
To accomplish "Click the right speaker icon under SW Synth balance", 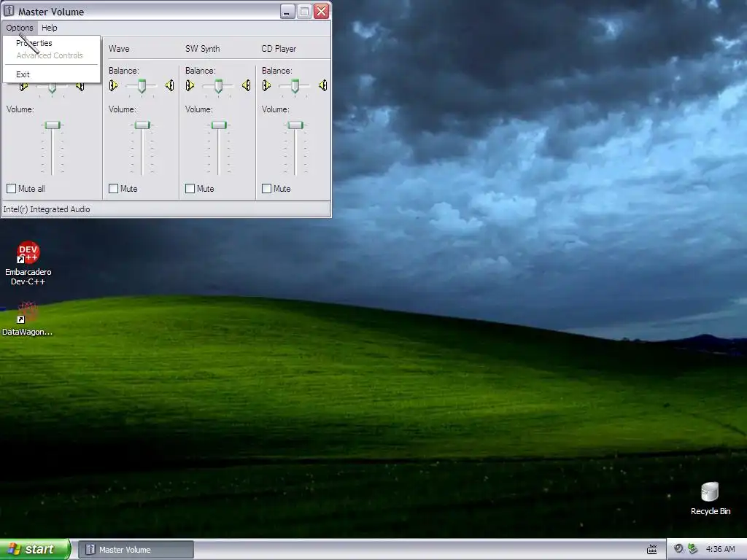I will point(247,85).
